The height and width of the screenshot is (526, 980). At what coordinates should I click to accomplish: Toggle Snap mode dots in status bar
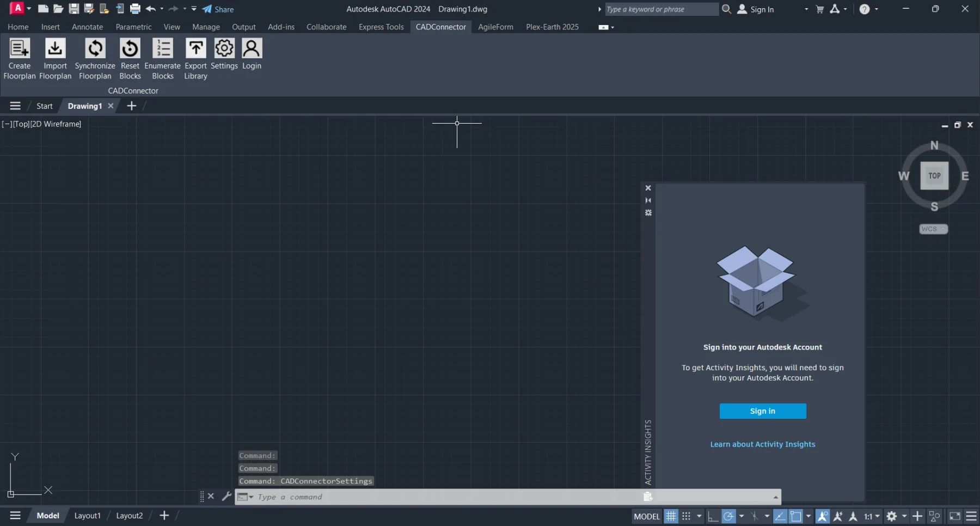(x=686, y=516)
